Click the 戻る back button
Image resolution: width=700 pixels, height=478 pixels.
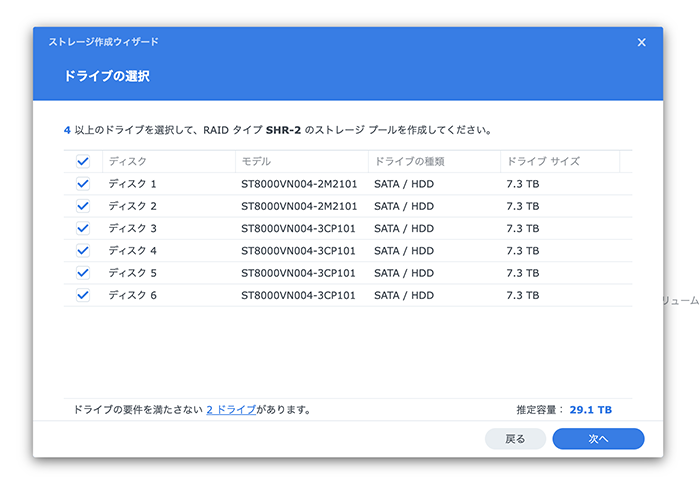pos(515,439)
